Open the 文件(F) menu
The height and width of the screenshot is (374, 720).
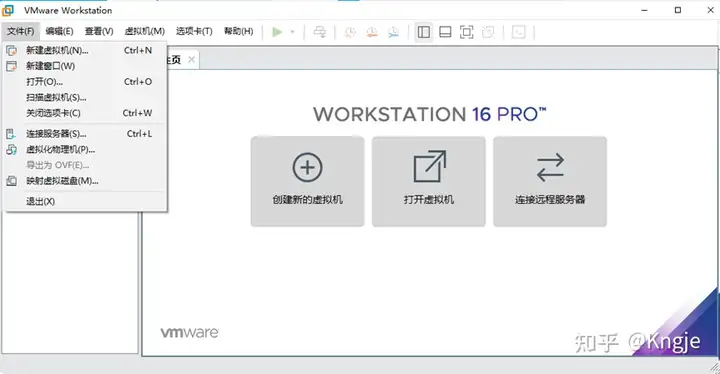[21, 31]
